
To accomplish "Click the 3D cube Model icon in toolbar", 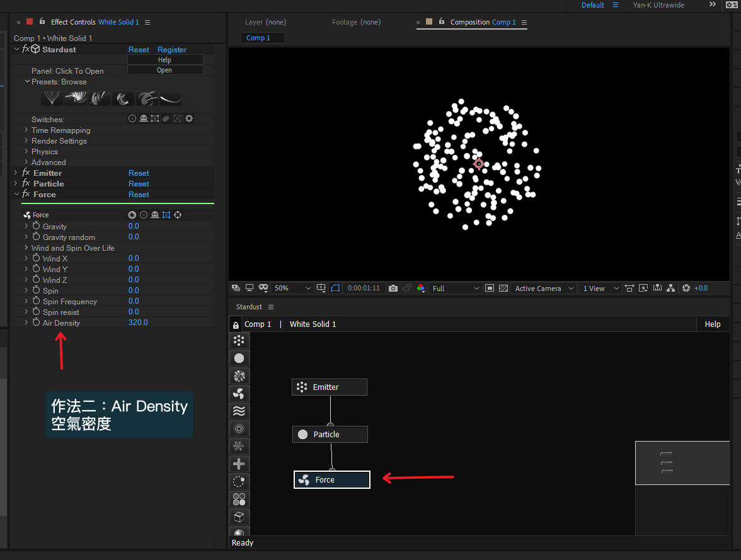I will 239,517.
